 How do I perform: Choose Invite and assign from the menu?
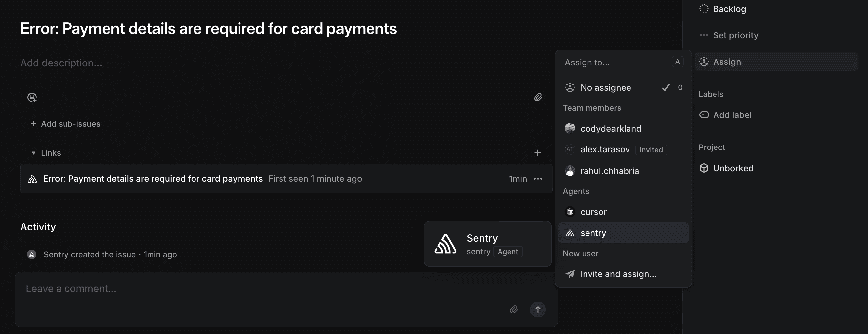click(x=618, y=274)
